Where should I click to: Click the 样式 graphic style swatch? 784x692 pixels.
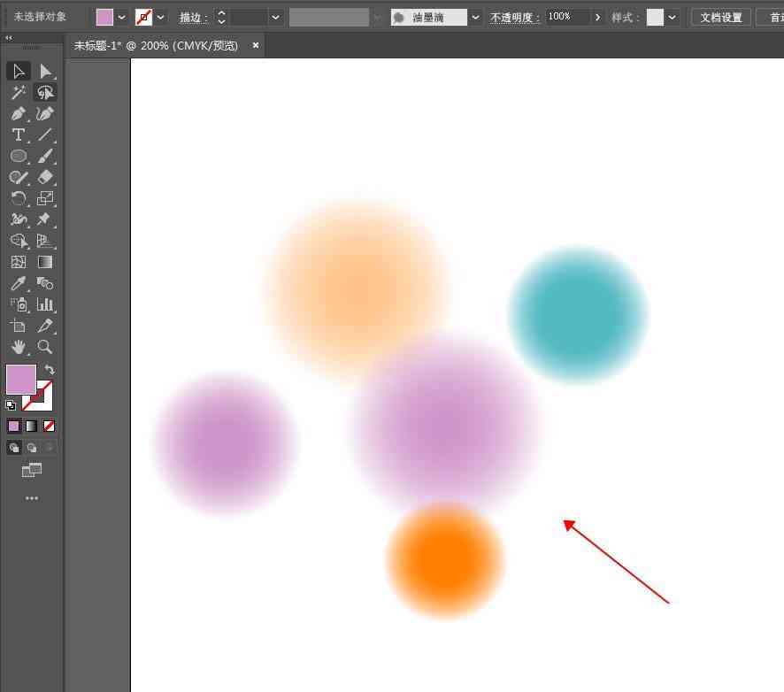coord(655,18)
